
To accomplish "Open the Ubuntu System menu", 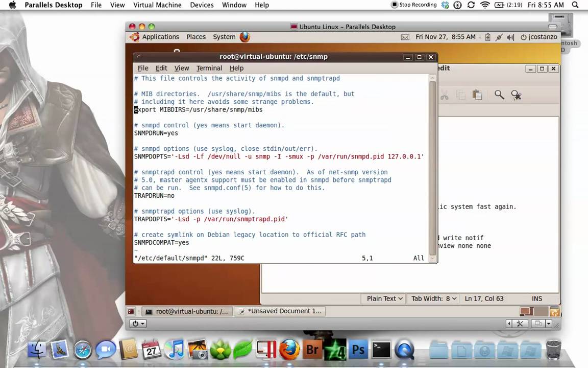I will click(224, 37).
